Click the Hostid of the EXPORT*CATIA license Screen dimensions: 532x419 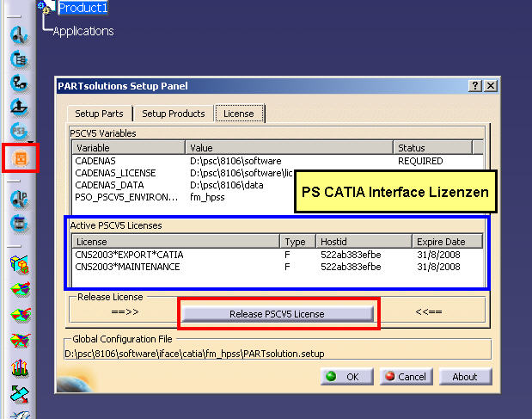351,255
